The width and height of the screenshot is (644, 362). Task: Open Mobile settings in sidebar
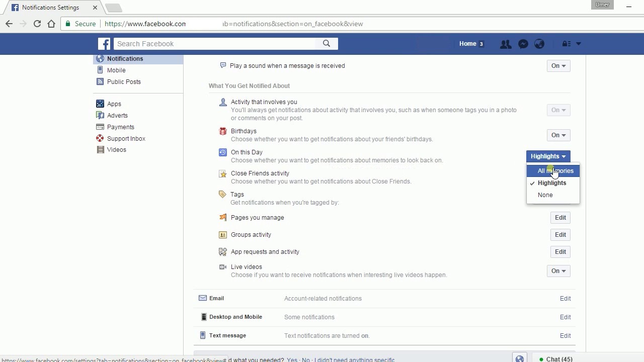(116, 70)
